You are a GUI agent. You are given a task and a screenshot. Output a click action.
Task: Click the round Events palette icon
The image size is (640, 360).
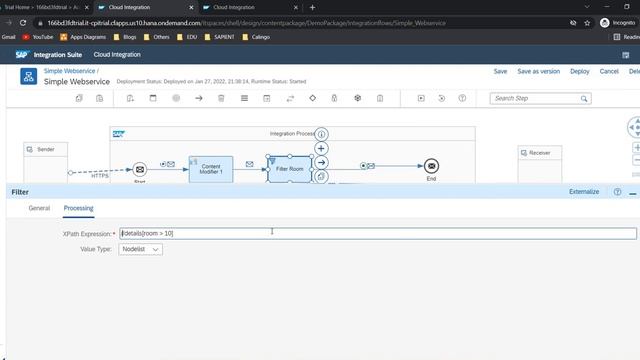(176, 98)
